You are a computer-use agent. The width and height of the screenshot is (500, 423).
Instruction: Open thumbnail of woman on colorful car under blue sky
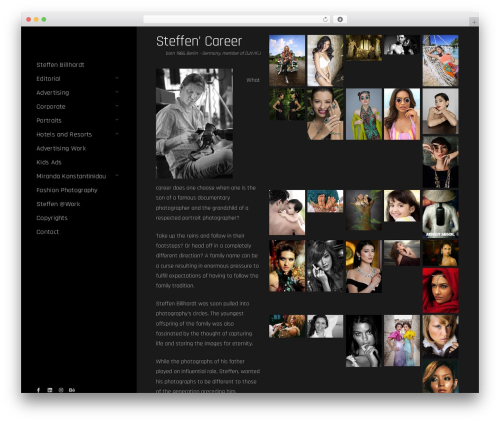pos(287,61)
